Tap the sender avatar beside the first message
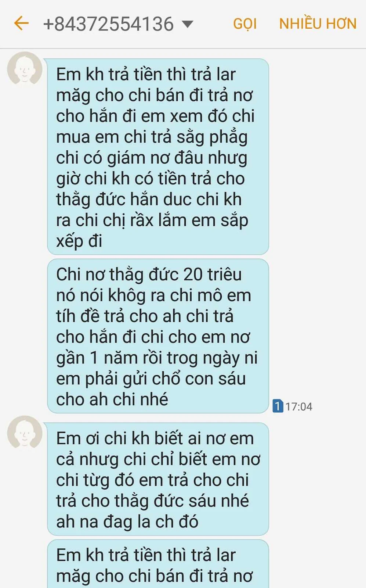366x588 pixels. pos(25,69)
